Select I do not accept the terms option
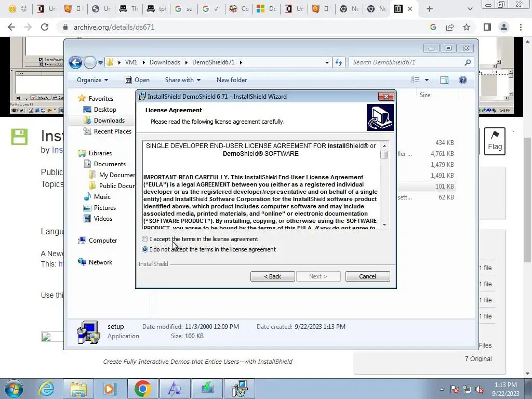The width and height of the screenshot is (532, 399). click(x=145, y=249)
